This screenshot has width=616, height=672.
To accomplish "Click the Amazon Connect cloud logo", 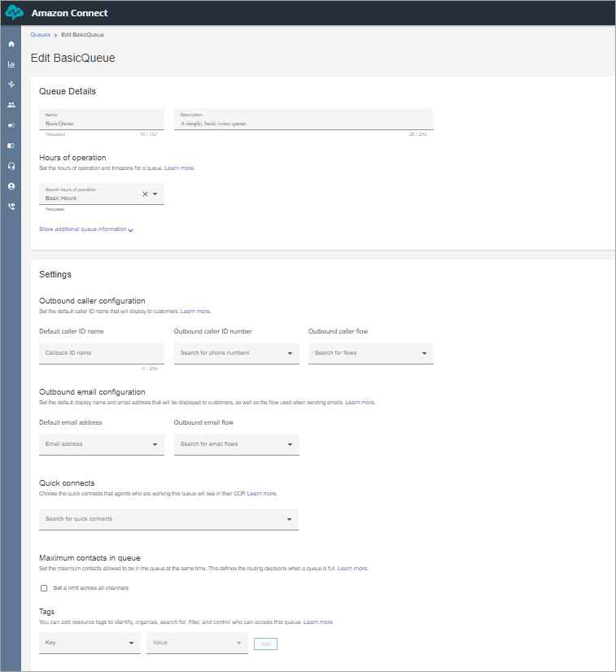I will pyautogui.click(x=15, y=13).
